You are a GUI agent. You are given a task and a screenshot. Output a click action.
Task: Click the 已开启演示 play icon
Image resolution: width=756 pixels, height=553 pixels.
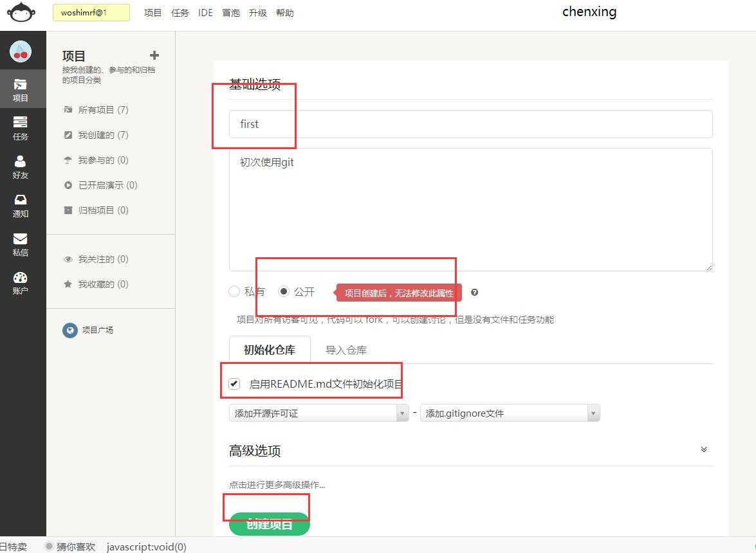[68, 185]
